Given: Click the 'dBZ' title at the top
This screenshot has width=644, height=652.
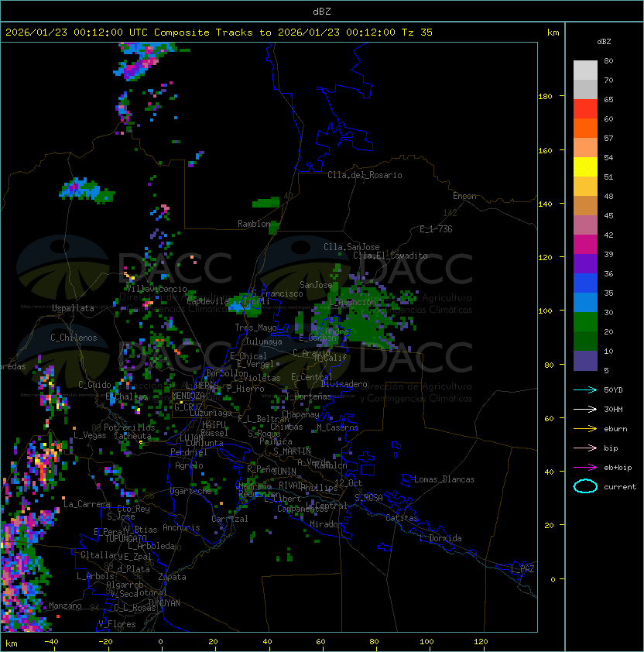Looking at the screenshot, I should [322, 12].
